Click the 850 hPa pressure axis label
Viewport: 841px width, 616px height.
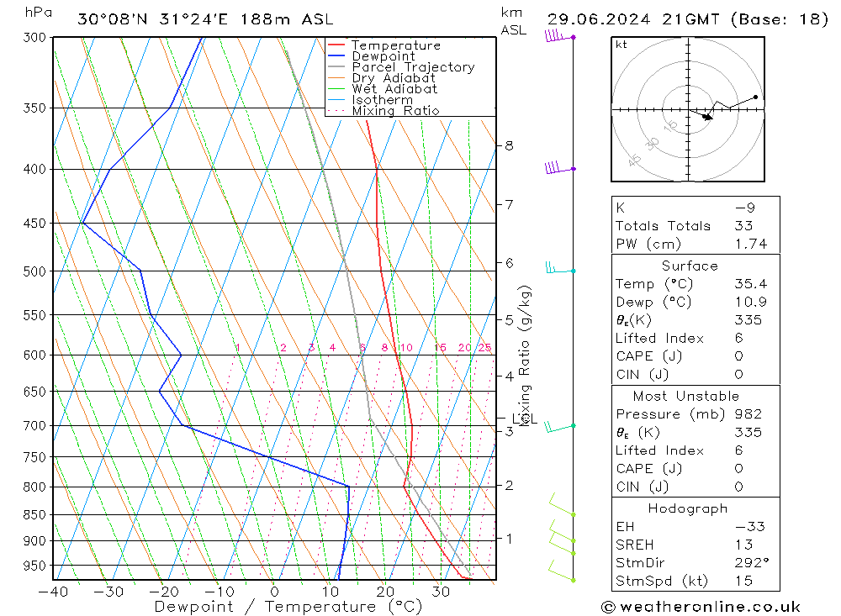(34, 514)
